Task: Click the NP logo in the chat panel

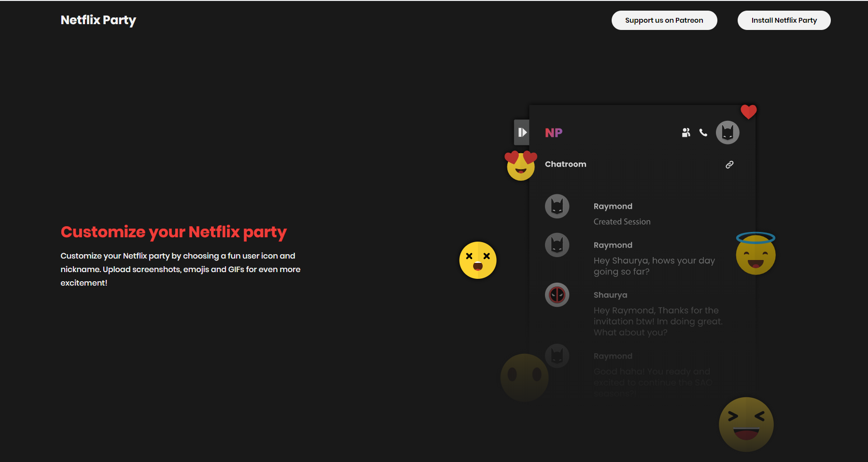Action: (x=554, y=133)
